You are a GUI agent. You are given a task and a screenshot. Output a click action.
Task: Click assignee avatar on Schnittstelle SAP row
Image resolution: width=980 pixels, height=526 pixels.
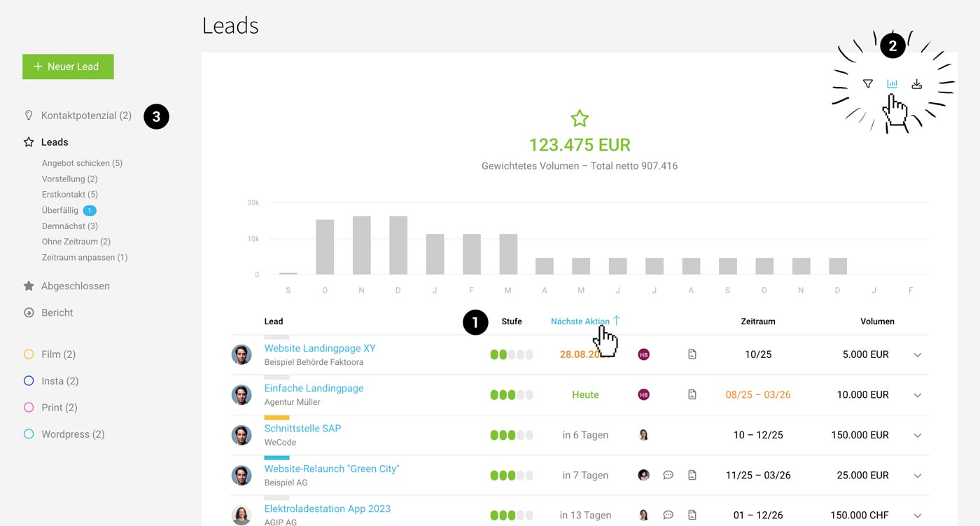click(x=643, y=435)
